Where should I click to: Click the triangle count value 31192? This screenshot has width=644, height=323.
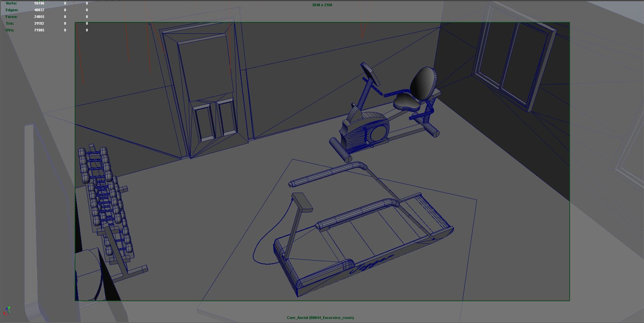tap(39, 24)
